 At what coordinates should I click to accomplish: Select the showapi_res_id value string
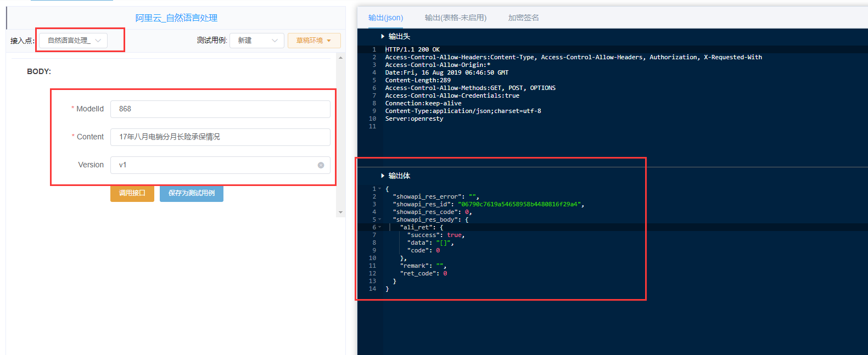[x=519, y=204]
